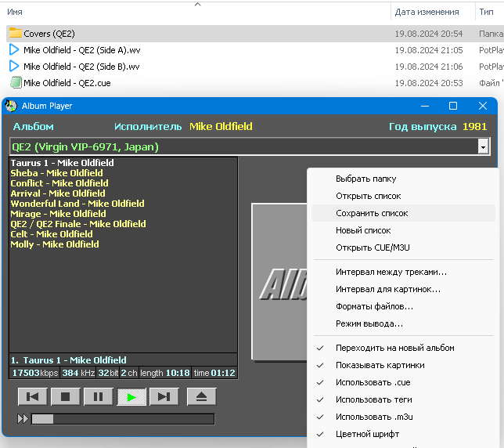
Task: Toggle 'Использовать .cue' option
Action: click(x=403, y=382)
